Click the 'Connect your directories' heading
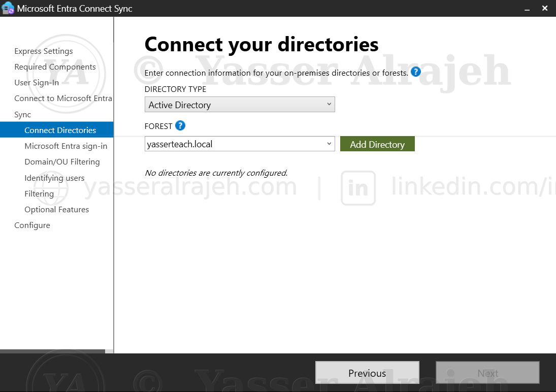Viewport: 556px width, 392px height. (x=261, y=44)
